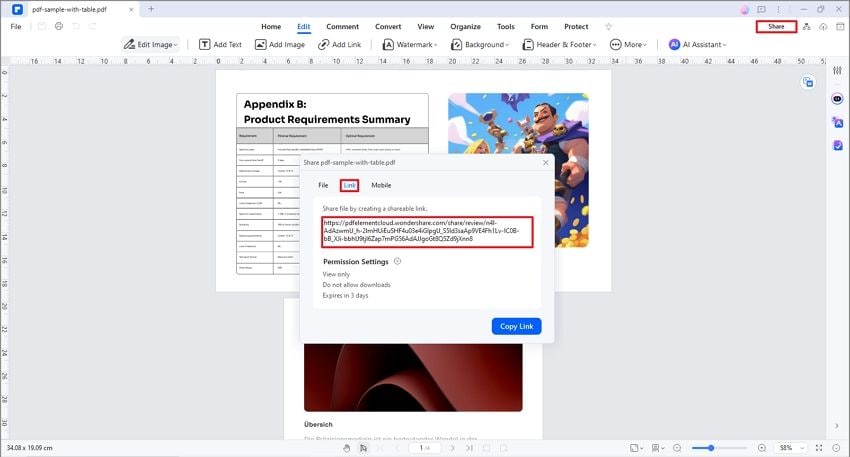Select the Mobile tab in Share dialog
850x457 pixels.
pyautogui.click(x=381, y=185)
